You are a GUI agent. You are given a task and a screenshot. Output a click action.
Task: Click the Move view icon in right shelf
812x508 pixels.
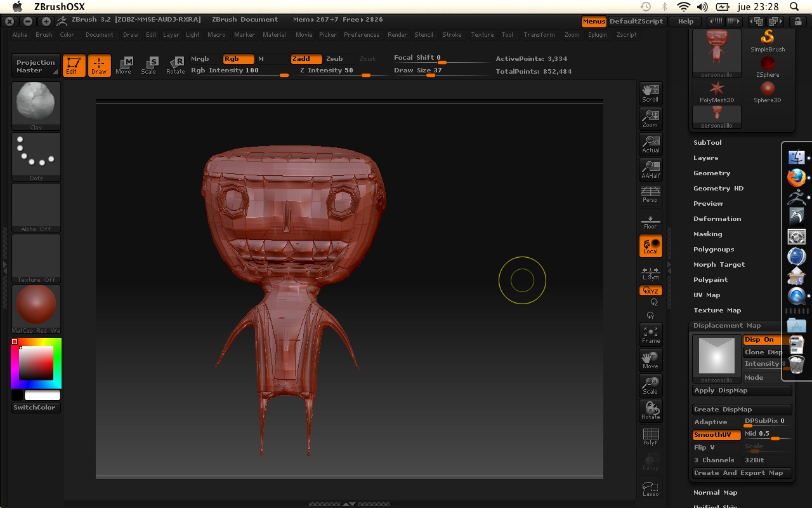(650, 360)
